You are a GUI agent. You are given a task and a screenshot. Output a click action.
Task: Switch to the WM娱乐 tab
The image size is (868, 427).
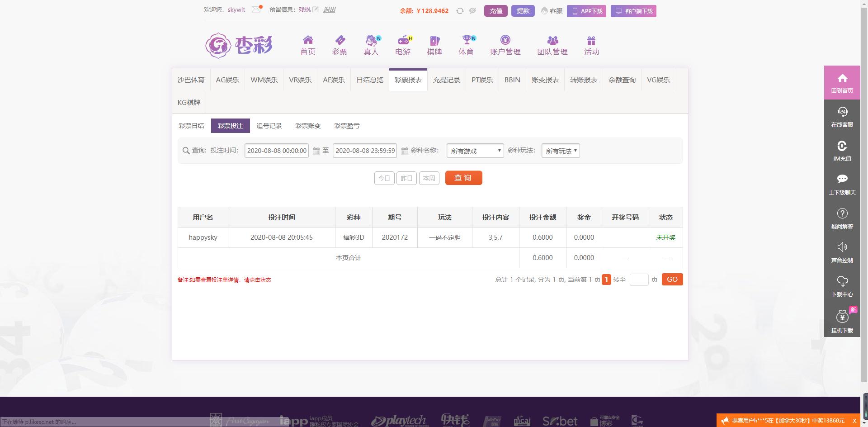264,80
